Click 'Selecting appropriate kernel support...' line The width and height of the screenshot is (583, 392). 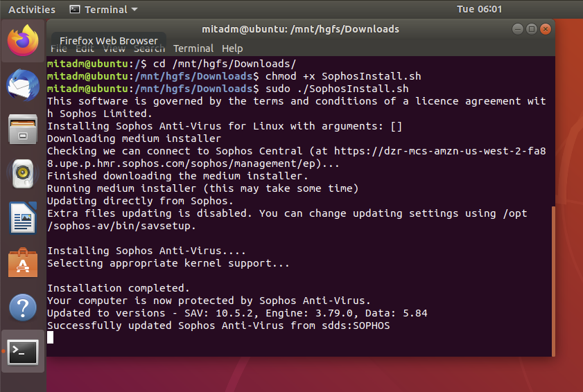click(168, 263)
